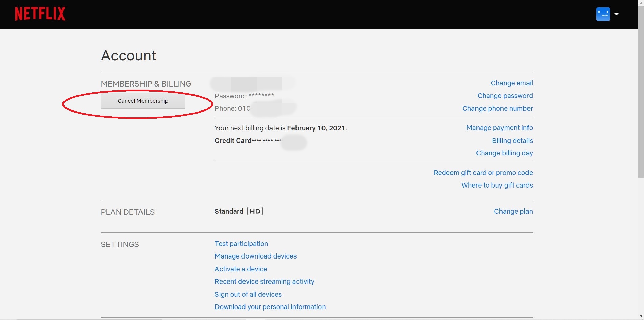Open Download your personal information
This screenshot has width=644, height=320.
point(270,307)
